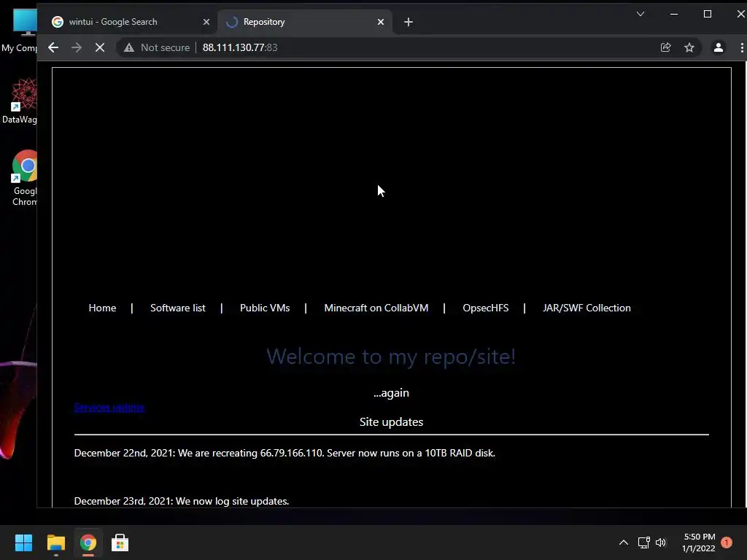
Task: Click the forward navigation arrow
Action: pos(76,47)
